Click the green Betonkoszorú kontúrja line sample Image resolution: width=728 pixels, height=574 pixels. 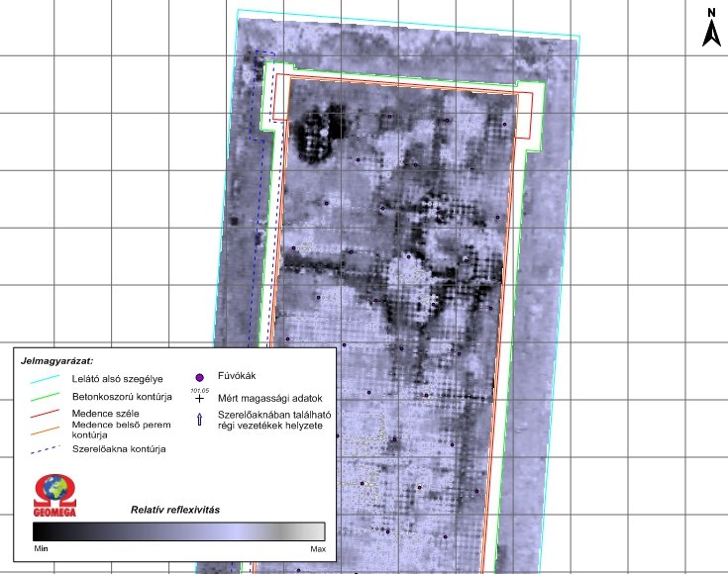pos(45,397)
